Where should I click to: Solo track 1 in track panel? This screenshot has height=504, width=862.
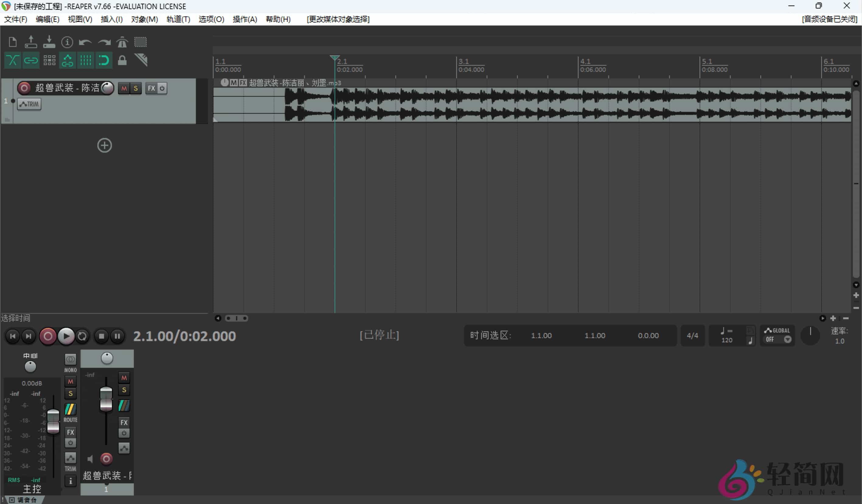click(x=135, y=88)
